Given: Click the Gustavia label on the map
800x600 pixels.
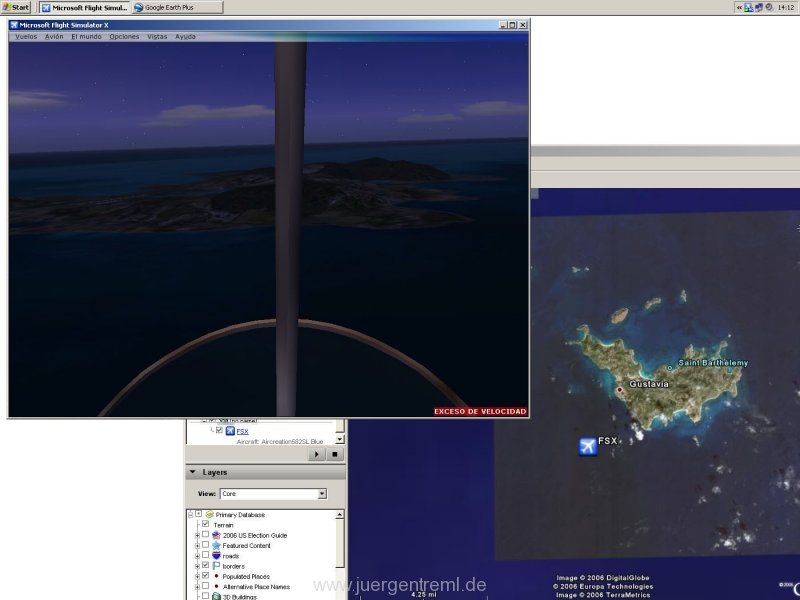Looking at the screenshot, I should (648, 384).
